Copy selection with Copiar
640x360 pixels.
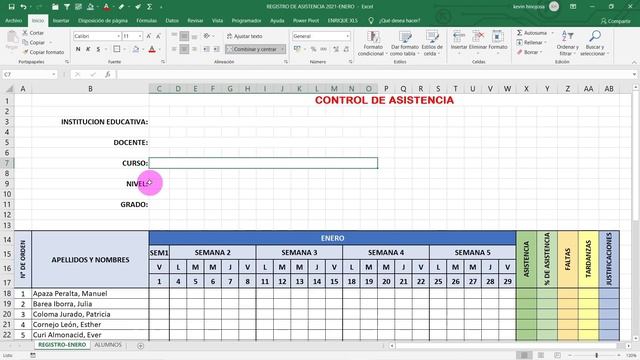click(33, 42)
